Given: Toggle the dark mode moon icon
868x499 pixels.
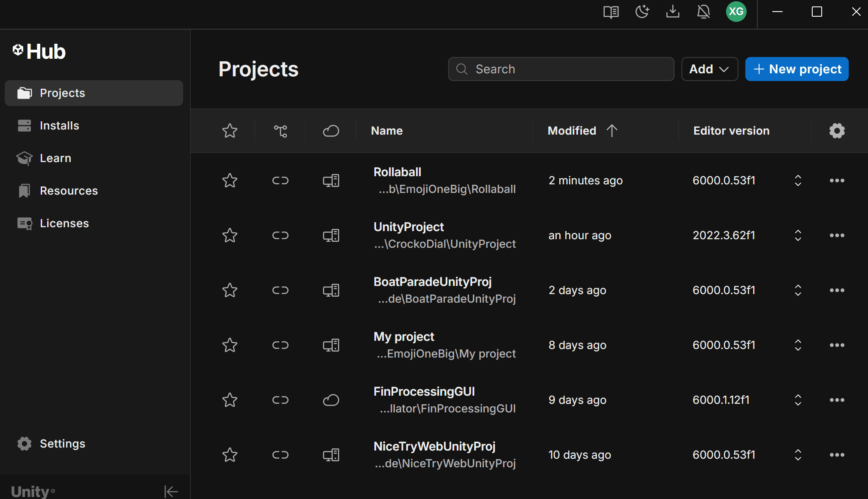Looking at the screenshot, I should (x=642, y=12).
